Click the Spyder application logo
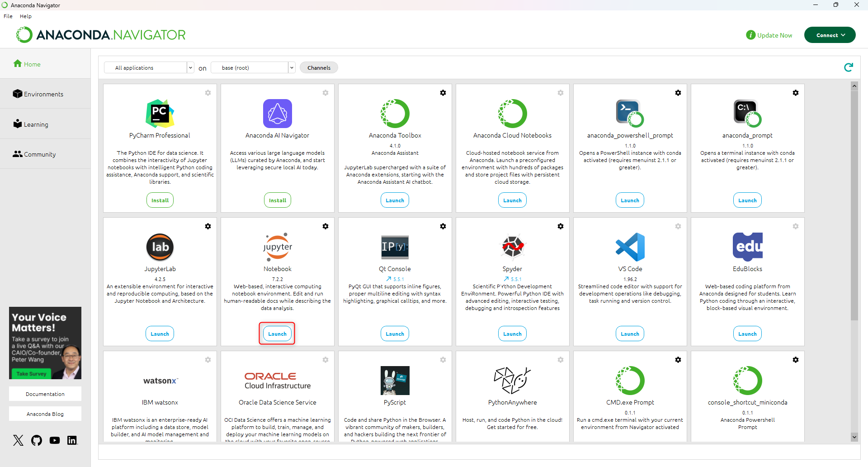 click(513, 247)
